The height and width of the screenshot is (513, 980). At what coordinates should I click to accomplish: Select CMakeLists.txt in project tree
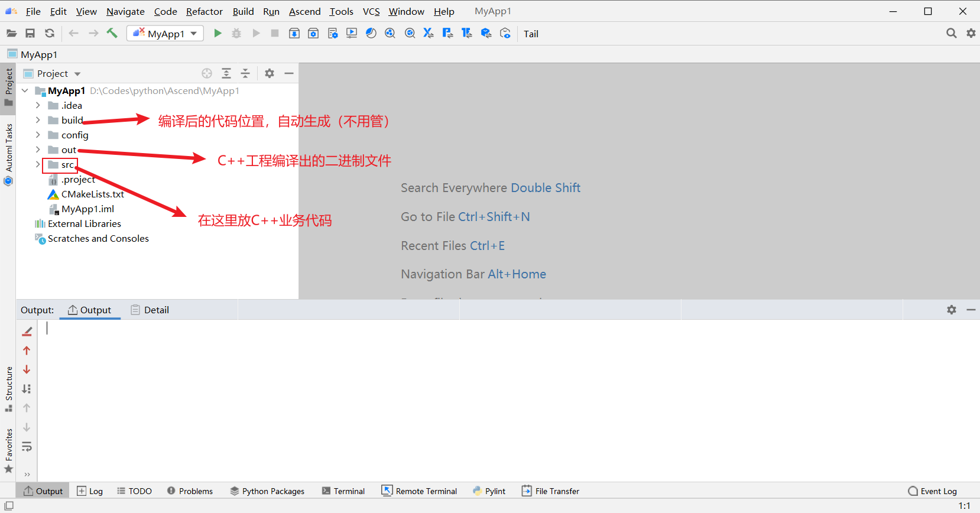coord(92,194)
